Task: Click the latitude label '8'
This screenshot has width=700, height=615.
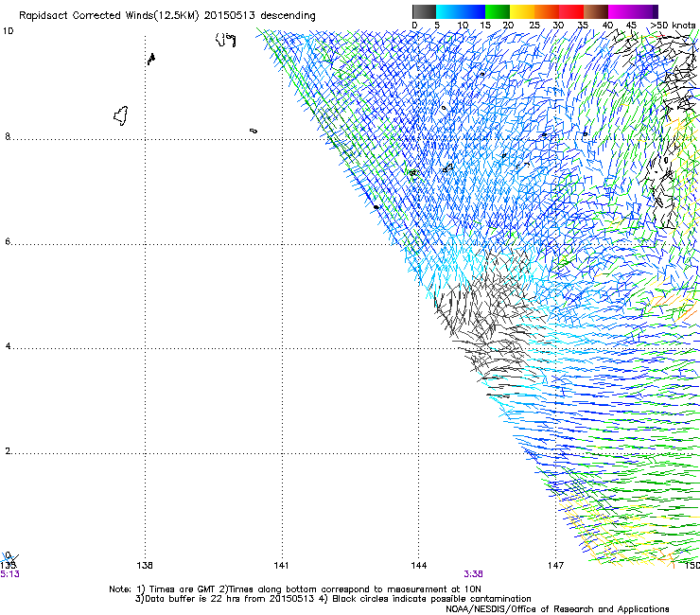Action: click(8, 136)
